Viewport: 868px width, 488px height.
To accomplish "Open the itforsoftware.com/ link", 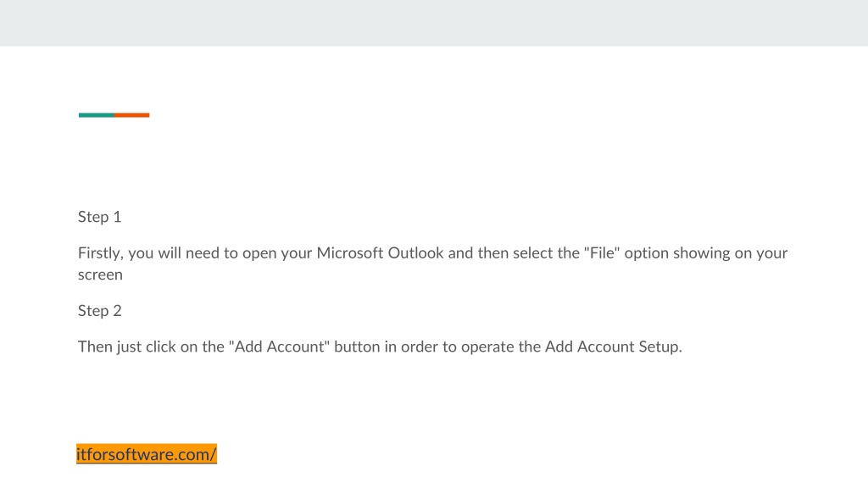I will (x=147, y=454).
